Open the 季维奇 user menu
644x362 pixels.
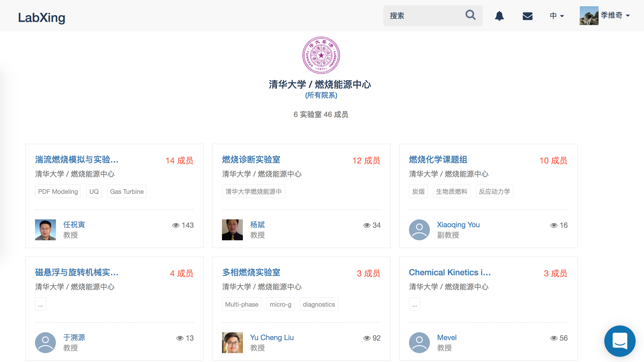tap(615, 15)
